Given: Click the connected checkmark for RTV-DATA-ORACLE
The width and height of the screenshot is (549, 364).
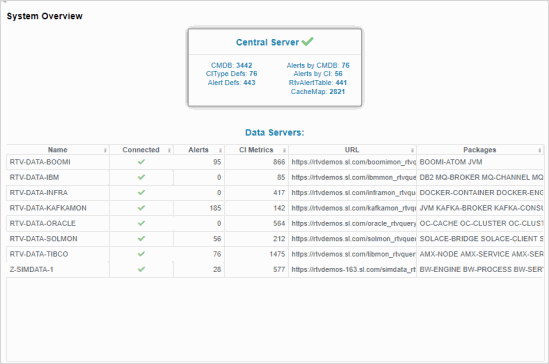Looking at the screenshot, I should tap(141, 223).
